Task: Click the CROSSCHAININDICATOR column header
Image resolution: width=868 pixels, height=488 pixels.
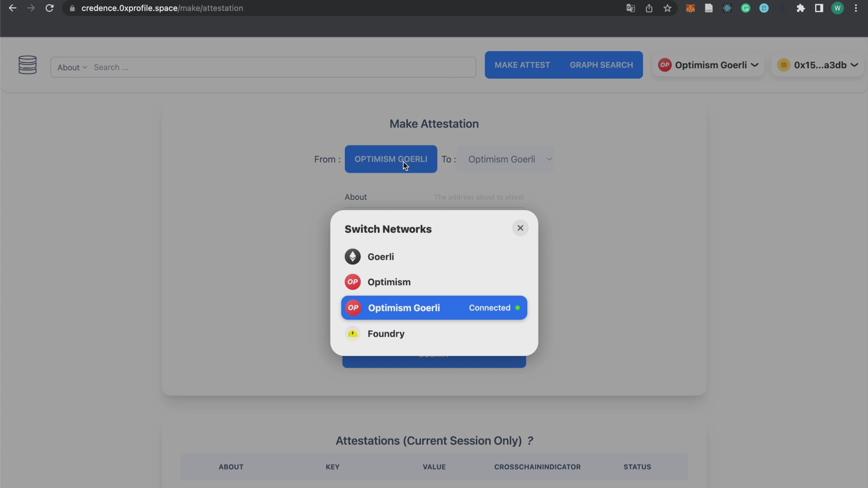Action: pos(537,467)
